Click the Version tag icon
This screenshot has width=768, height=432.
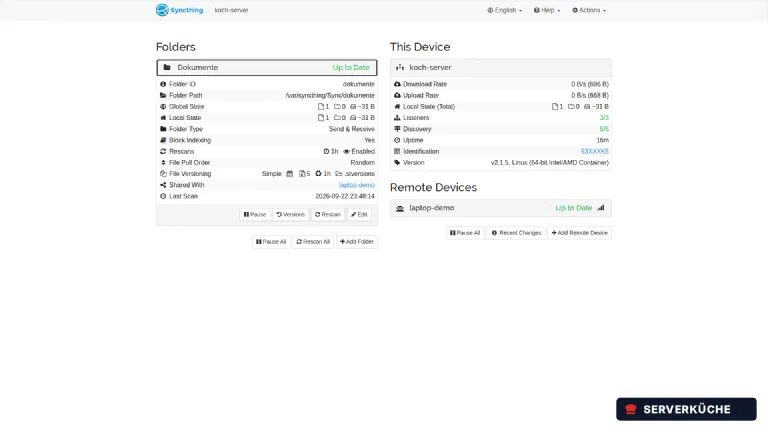[397, 163]
